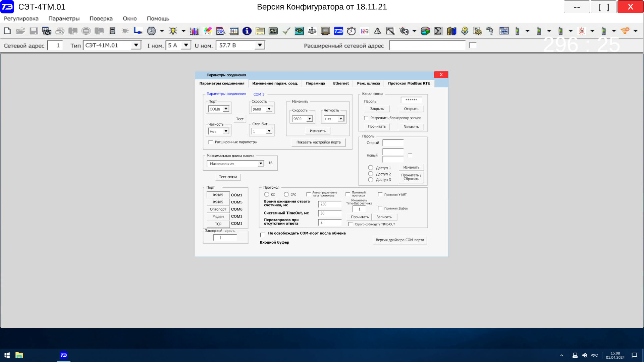Click the pie chart toolbar icon

point(425,31)
